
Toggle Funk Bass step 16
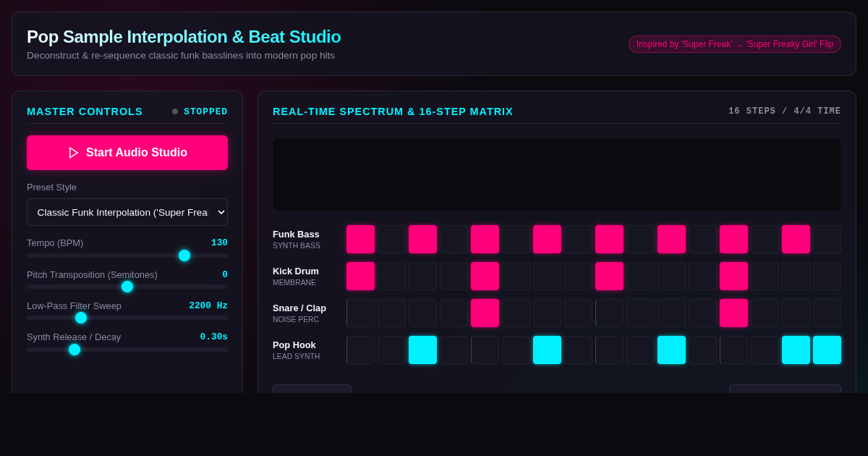(827, 239)
